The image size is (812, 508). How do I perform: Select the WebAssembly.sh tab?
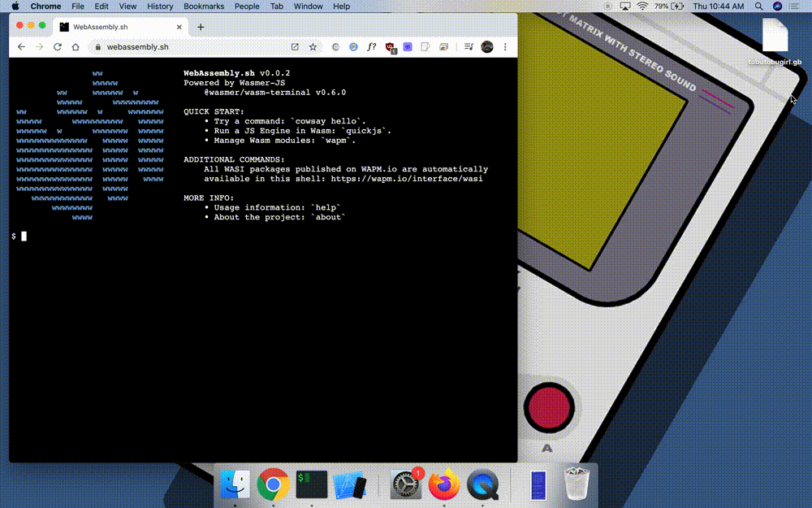coord(120,27)
